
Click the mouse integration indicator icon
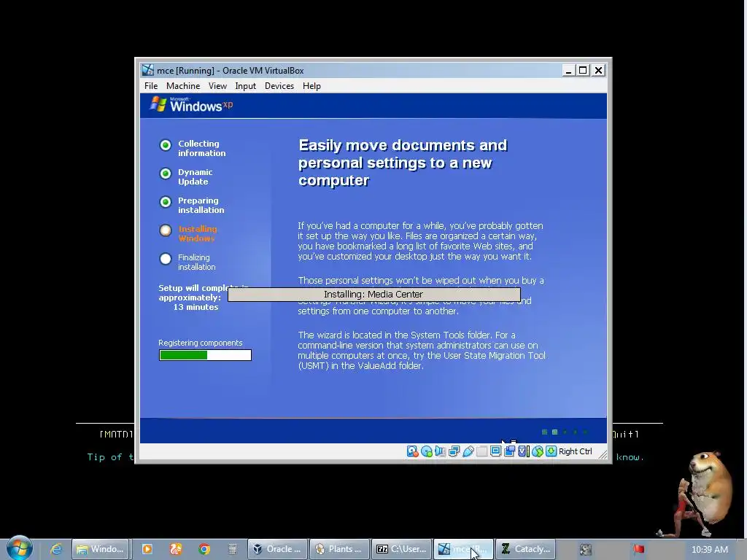538,451
